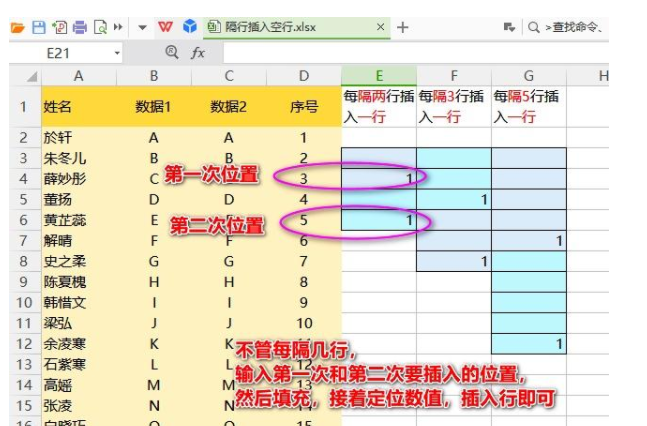
Task: Click the cell with name 陈夏槐
Action: (x=79, y=282)
